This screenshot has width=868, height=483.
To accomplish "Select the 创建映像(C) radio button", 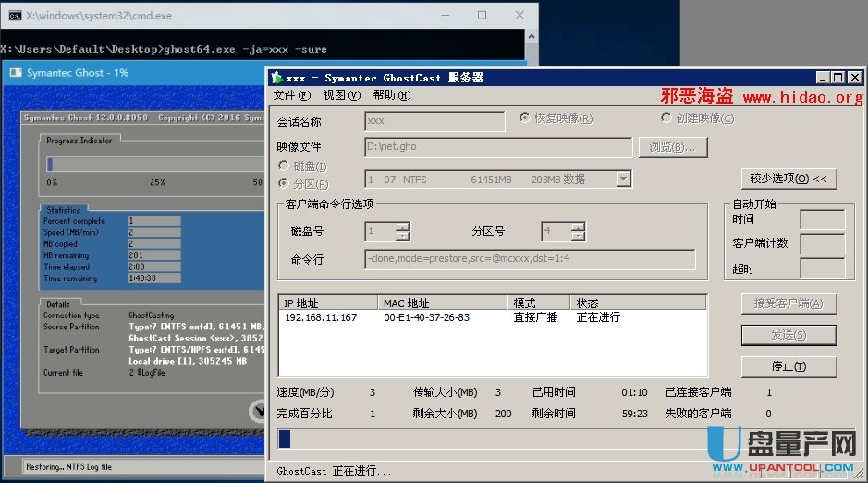I will pos(666,118).
